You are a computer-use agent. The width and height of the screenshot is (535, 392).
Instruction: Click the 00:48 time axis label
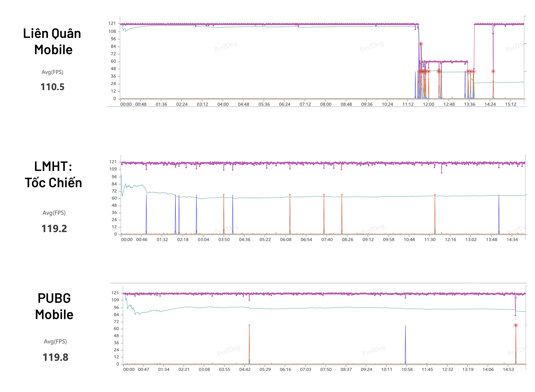click(x=141, y=104)
